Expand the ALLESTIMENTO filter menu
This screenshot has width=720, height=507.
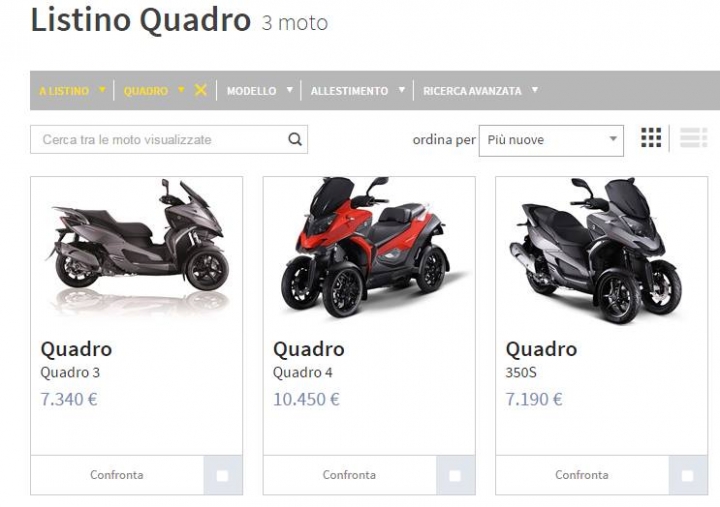[x=358, y=90]
